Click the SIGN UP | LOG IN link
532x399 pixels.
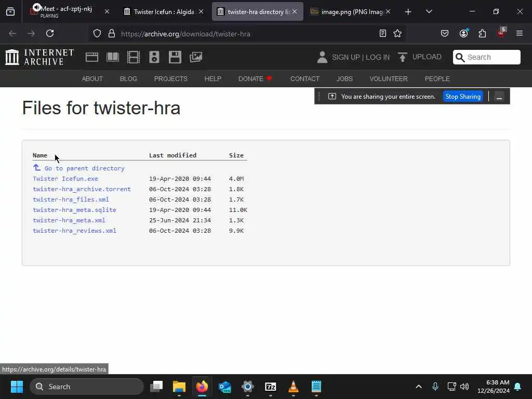point(361,57)
